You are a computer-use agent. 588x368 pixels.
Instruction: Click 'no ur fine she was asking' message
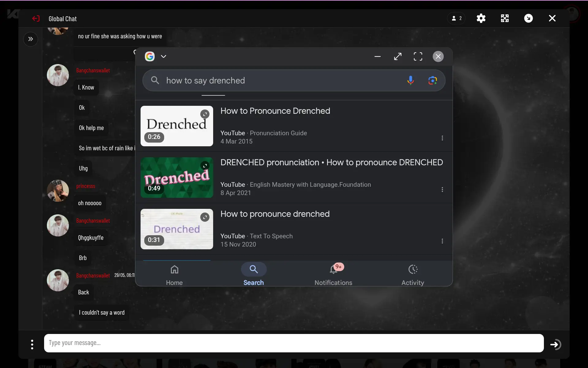[120, 36]
